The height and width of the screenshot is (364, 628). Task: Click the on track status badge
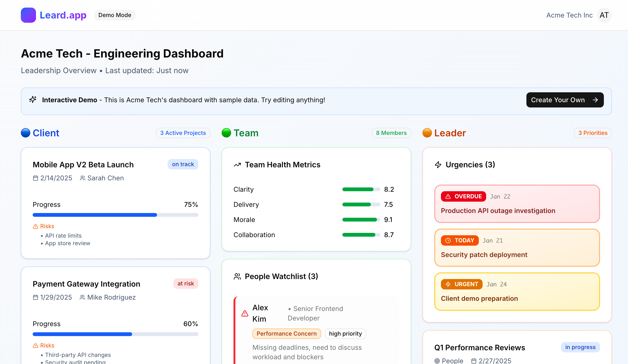pos(183,164)
